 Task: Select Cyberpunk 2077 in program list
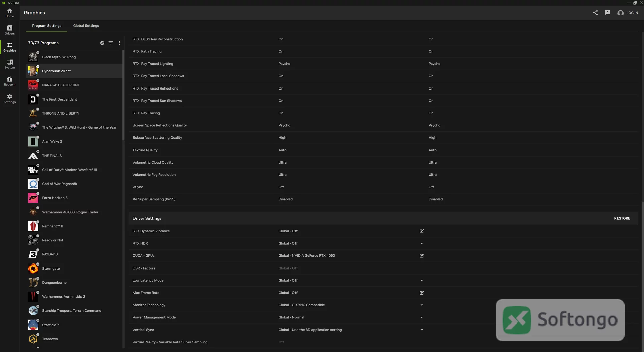[x=74, y=71]
